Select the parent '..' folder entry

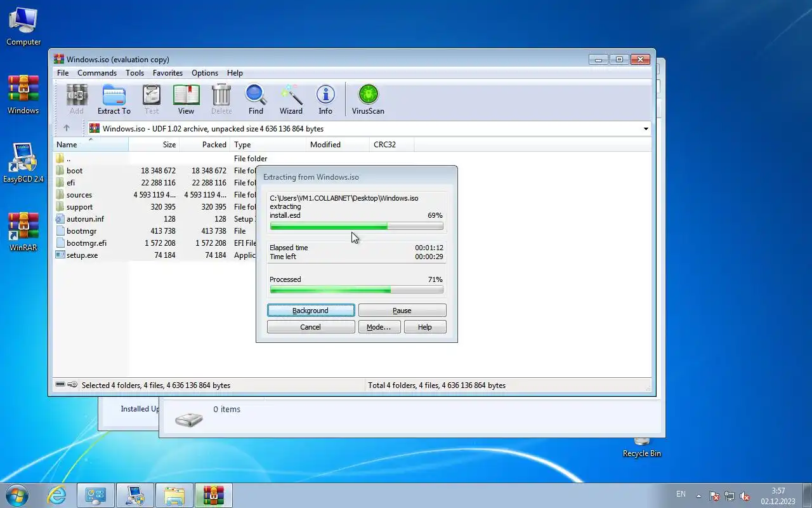pyautogui.click(x=63, y=159)
